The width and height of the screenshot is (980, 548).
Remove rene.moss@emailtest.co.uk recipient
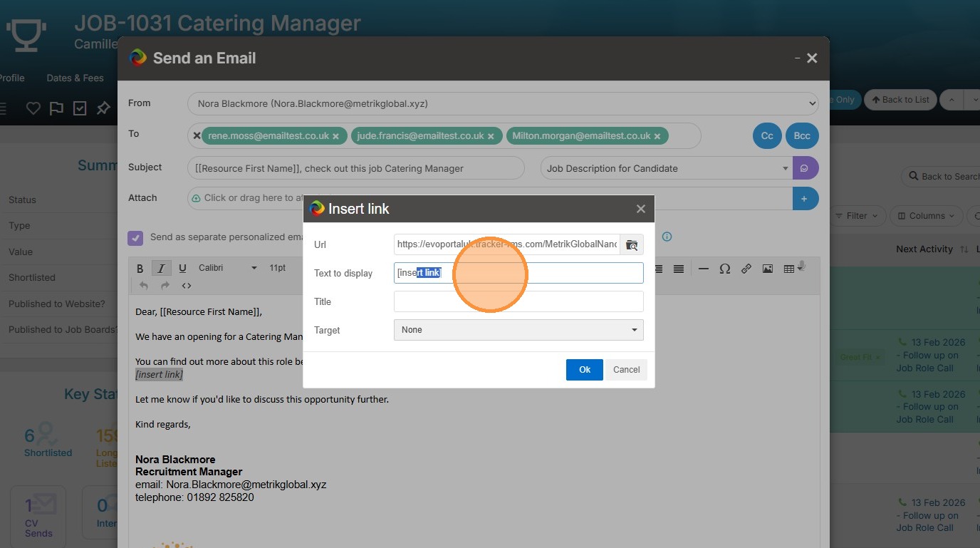[x=335, y=136]
